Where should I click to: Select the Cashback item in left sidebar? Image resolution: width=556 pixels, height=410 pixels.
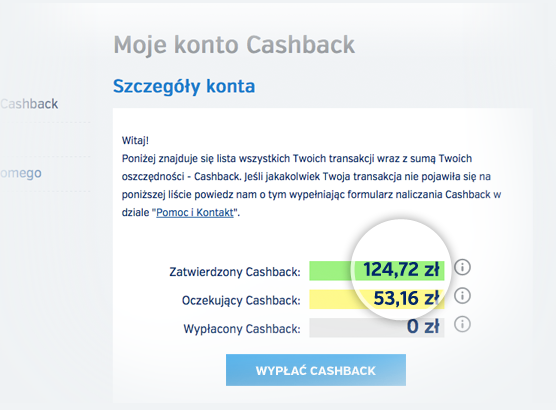pyautogui.click(x=29, y=104)
